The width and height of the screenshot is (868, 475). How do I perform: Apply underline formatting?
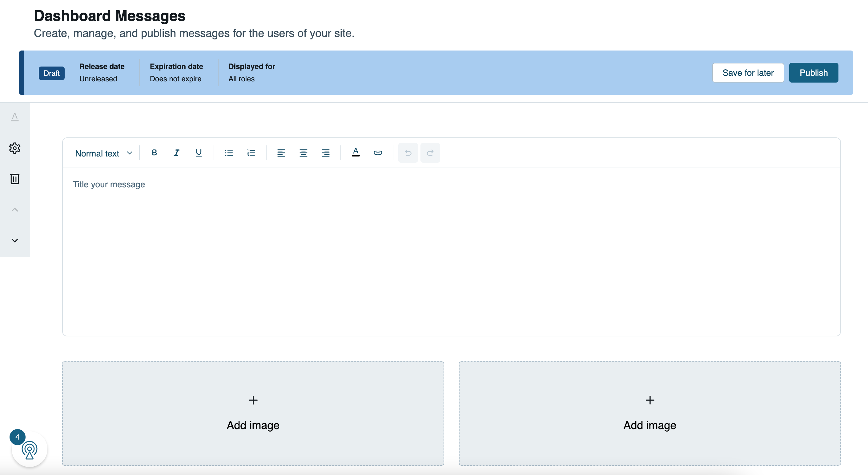[x=199, y=153]
